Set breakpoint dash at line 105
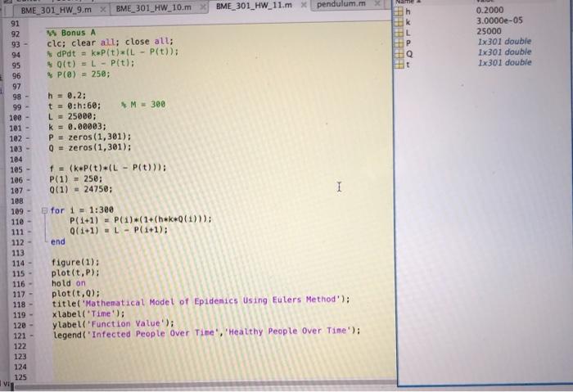 pos(28,170)
